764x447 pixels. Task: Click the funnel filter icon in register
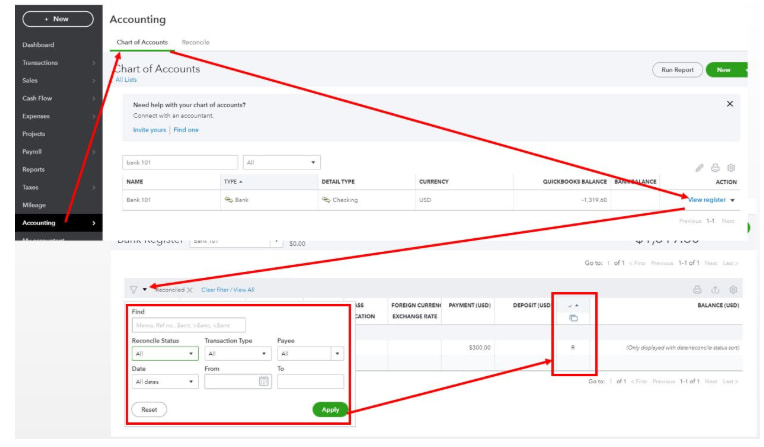click(x=134, y=290)
